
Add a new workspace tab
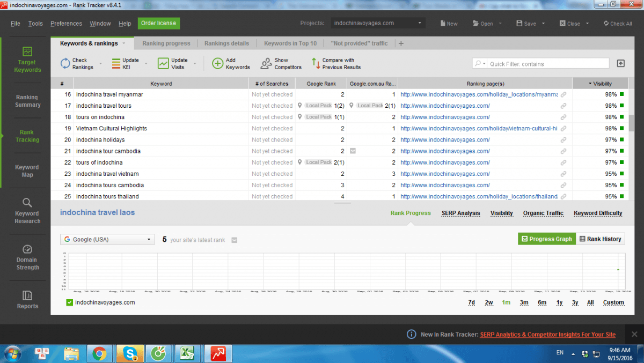[x=401, y=43]
